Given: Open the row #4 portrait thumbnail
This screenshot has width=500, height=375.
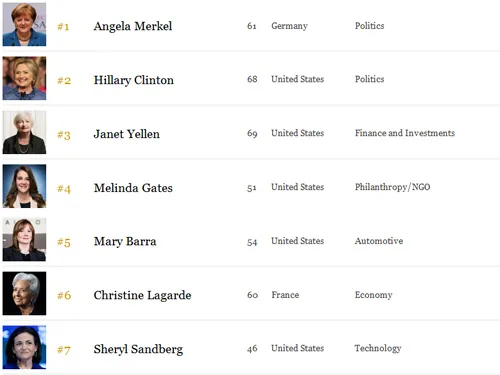Looking at the screenshot, I should 24,186.
